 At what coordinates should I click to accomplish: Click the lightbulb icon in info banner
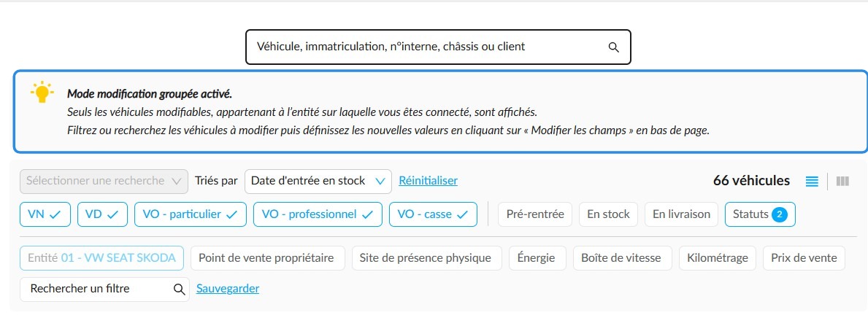(42, 93)
